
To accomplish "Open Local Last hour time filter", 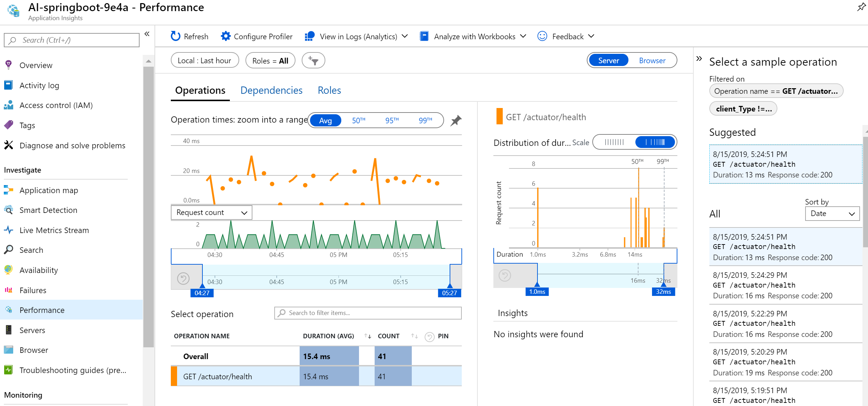I will click(205, 60).
